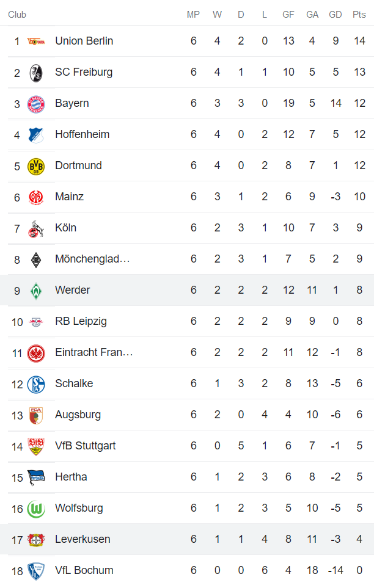The height and width of the screenshot is (588, 374).
Task: Click the truncated Mönchengladbach name
Action: tap(92, 258)
